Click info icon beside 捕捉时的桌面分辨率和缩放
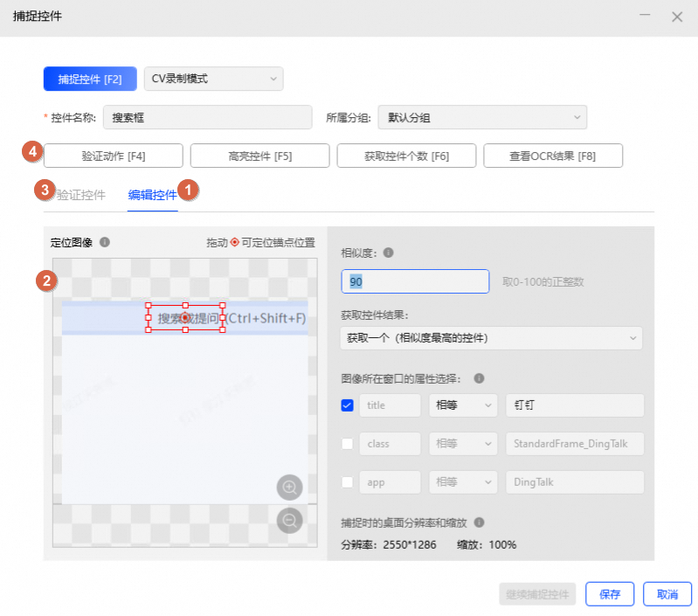Image resolution: width=698 pixels, height=616 pixels. [479, 523]
